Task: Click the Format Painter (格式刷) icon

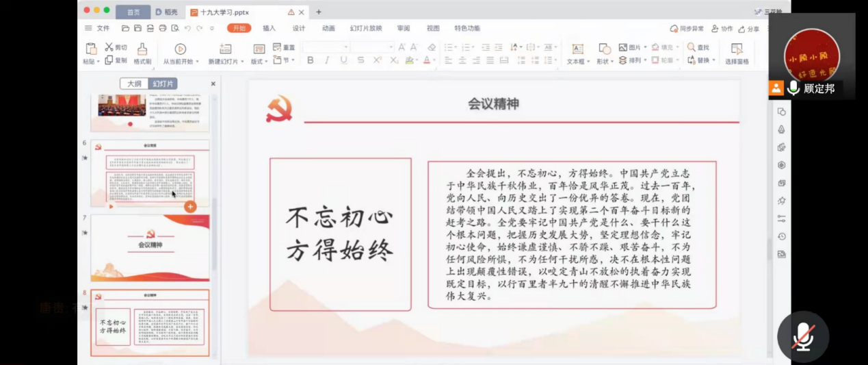Action: pos(142,49)
